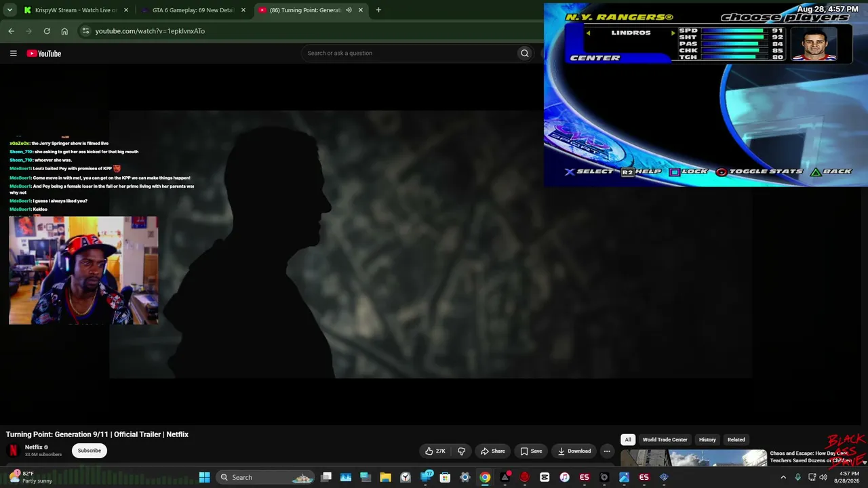868x488 pixels.
Task: Open Task View on the taskbar
Action: pyautogui.click(x=326, y=477)
